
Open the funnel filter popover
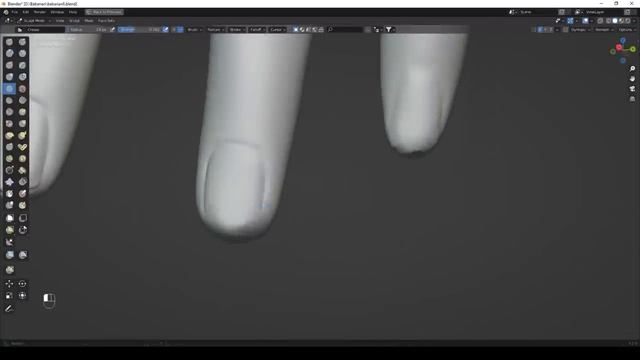pos(390,29)
